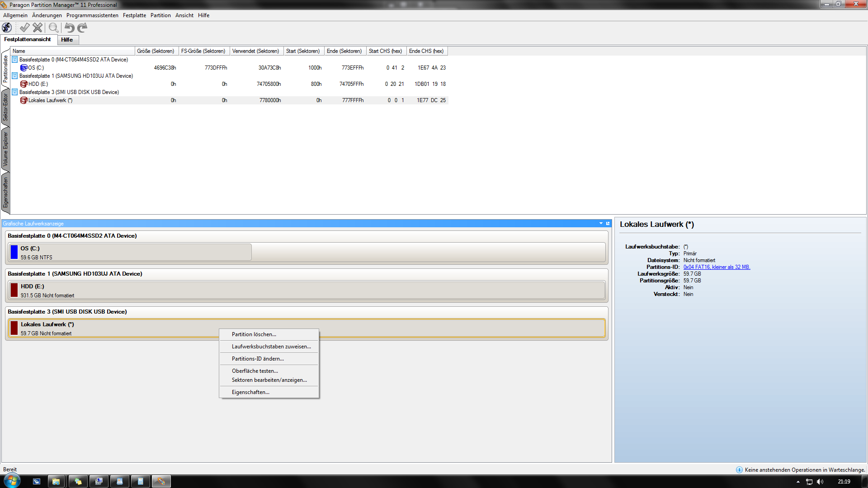Viewport: 868px width, 488px height.
Task: Open Grafische Laufwerksanzeige dropdown arrow
Action: pyautogui.click(x=601, y=223)
